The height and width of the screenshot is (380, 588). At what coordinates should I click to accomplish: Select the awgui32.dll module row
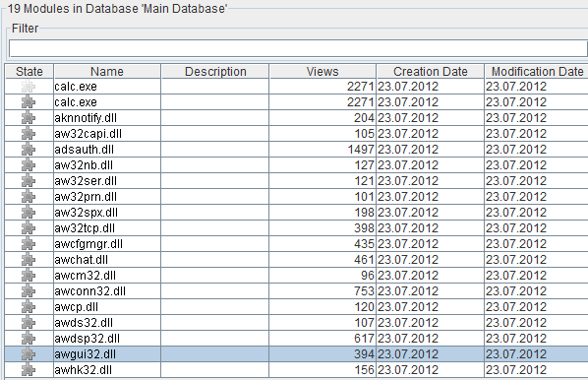(x=296, y=354)
